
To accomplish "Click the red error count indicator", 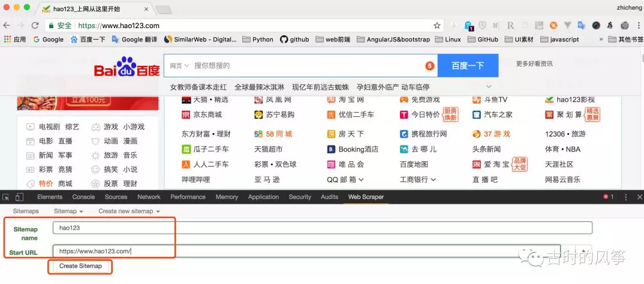I will click(608, 197).
